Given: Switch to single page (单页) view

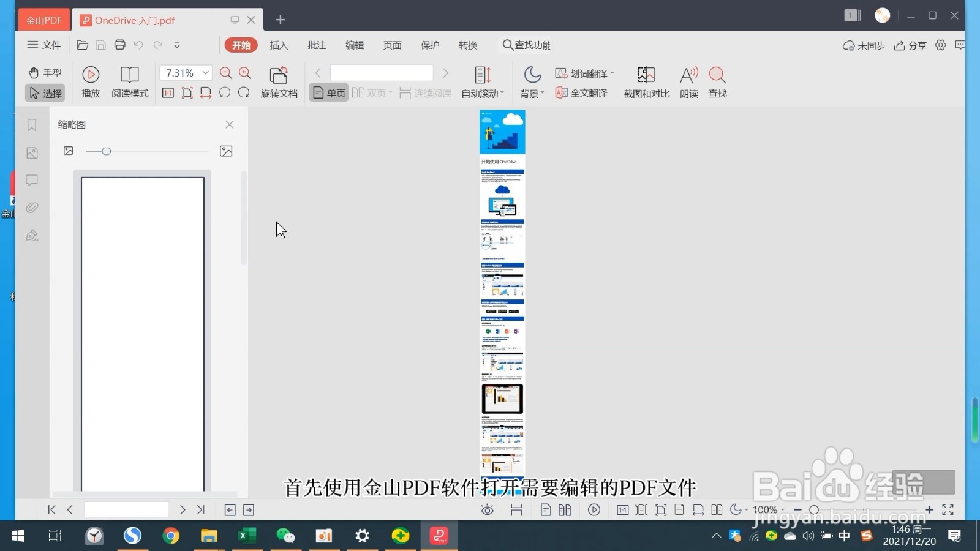Looking at the screenshot, I should 329,93.
